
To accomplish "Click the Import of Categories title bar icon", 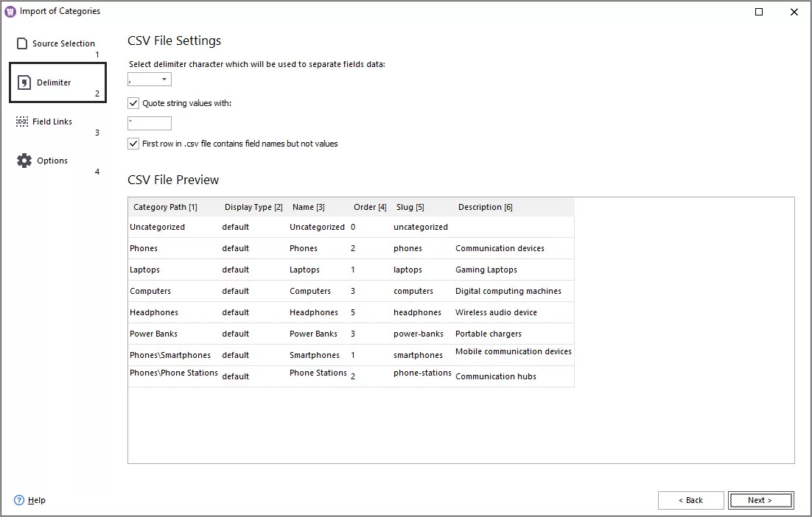I will pos(9,11).
